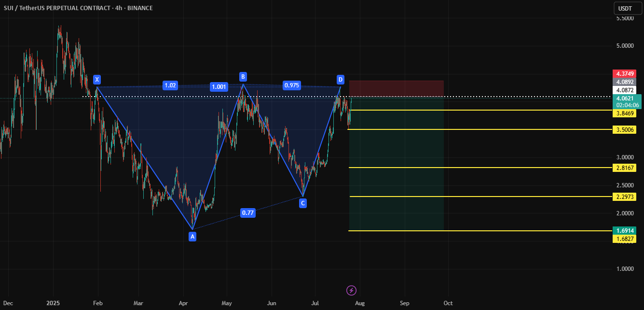Screen dimensions: 644x310
Task: Click the yellow 2.2973 price label
Action: click(x=624, y=197)
